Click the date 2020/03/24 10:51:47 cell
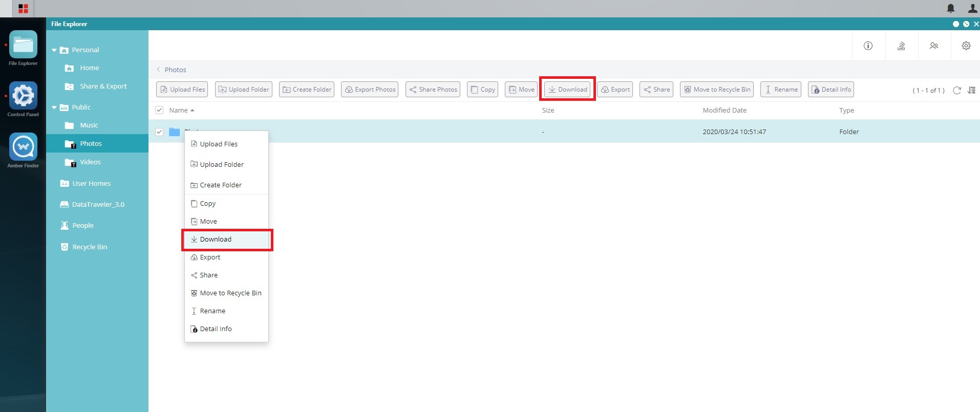Screen dimensions: 980x412 pos(734,132)
